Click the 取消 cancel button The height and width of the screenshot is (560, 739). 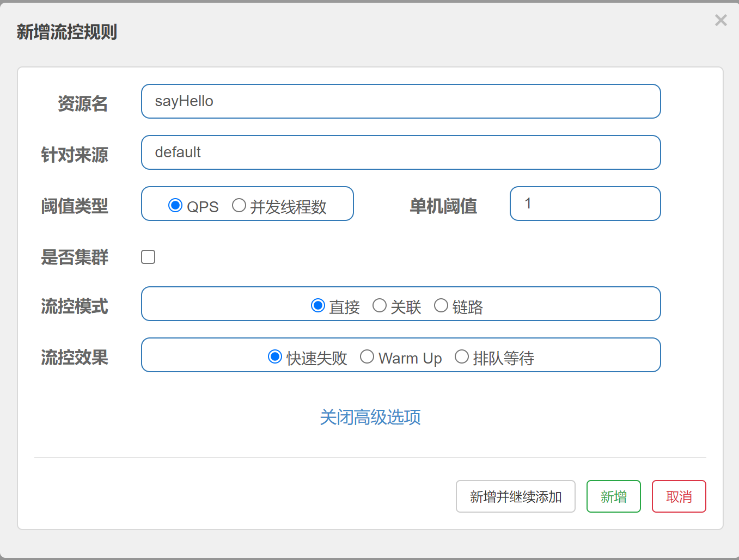(x=679, y=496)
